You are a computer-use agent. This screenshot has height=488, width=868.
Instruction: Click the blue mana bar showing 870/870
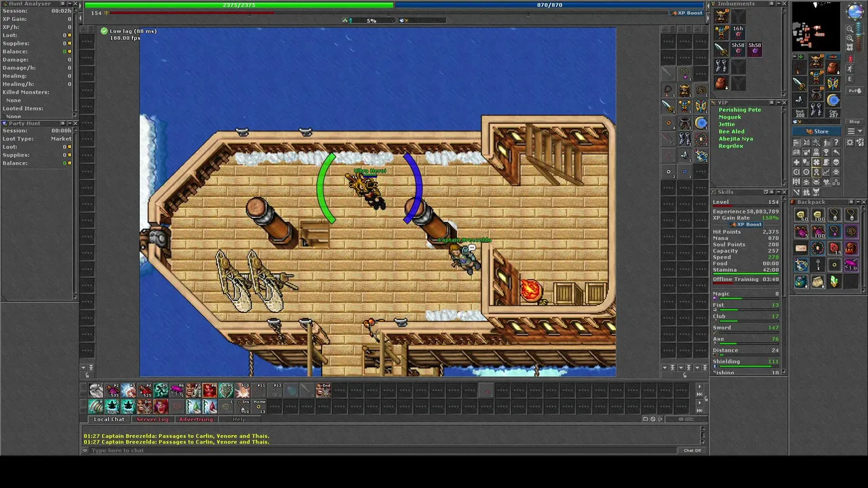click(549, 5)
